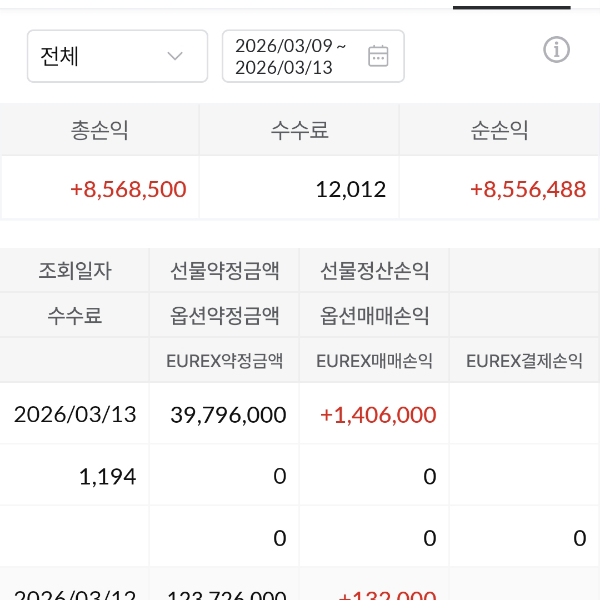Click the 옵션약정금액 column header

coord(225,316)
